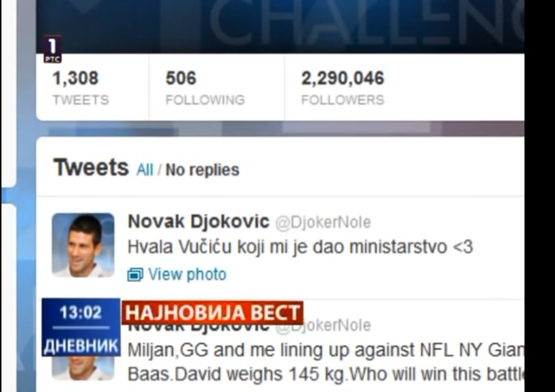The height and width of the screenshot is (392, 555).
Task: Click the RTS 1 channel logo
Action: (x=52, y=49)
